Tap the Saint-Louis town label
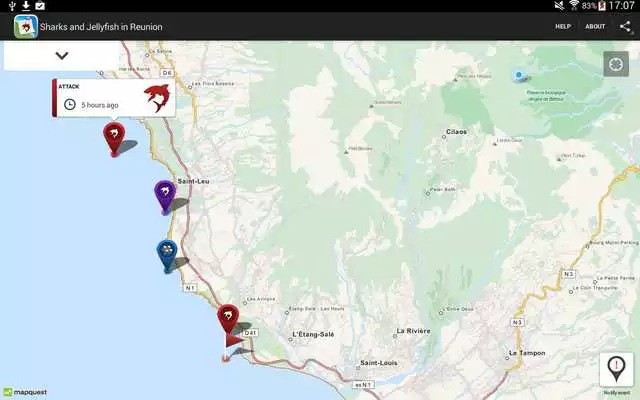The height and width of the screenshot is (400, 640). [379, 363]
